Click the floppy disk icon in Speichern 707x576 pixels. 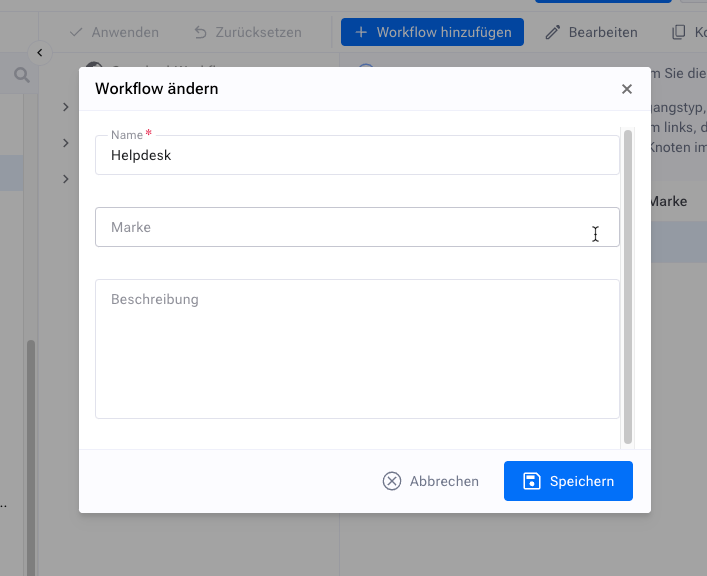532,481
